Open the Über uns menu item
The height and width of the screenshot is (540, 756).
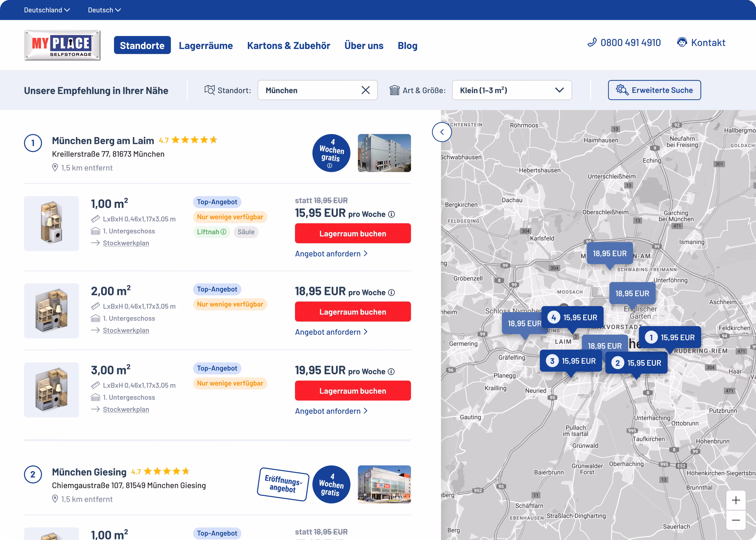pyautogui.click(x=364, y=45)
